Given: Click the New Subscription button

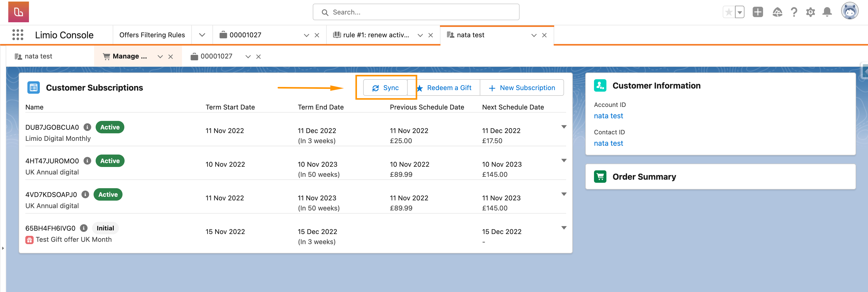Looking at the screenshot, I should (x=522, y=88).
